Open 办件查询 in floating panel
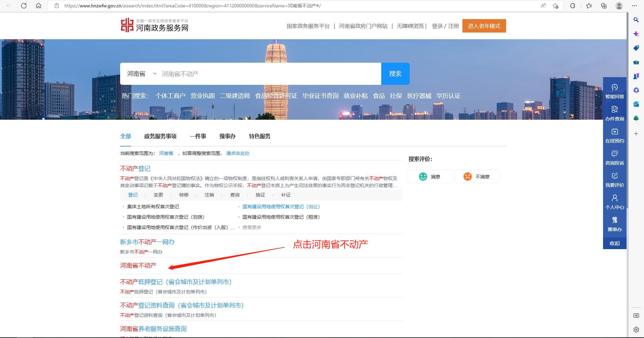 [614, 113]
